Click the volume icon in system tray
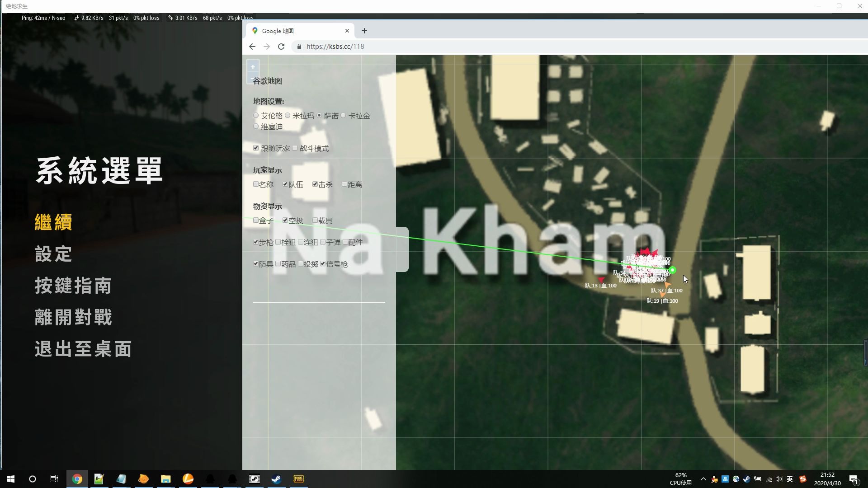 point(778,479)
